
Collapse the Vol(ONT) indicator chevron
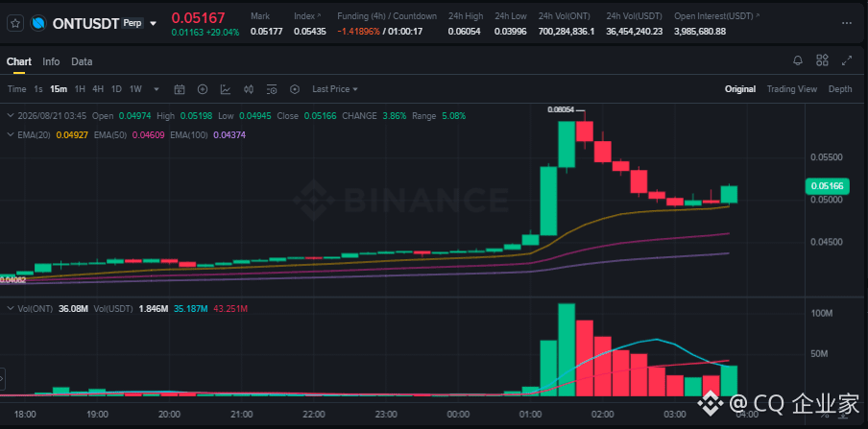tap(10, 308)
